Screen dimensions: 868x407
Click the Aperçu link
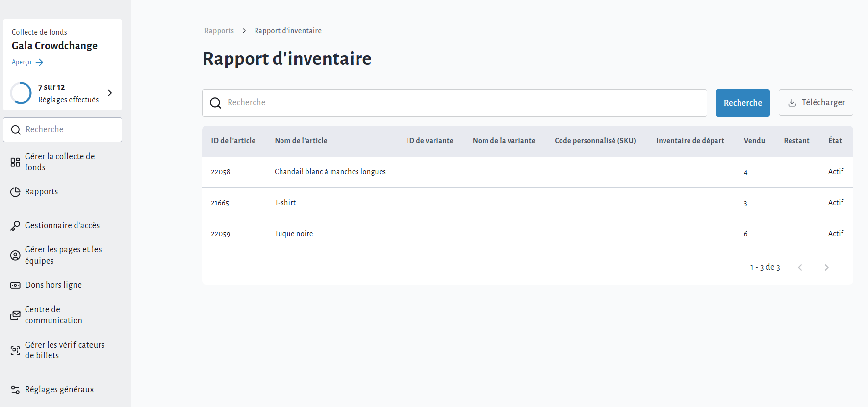[22, 62]
